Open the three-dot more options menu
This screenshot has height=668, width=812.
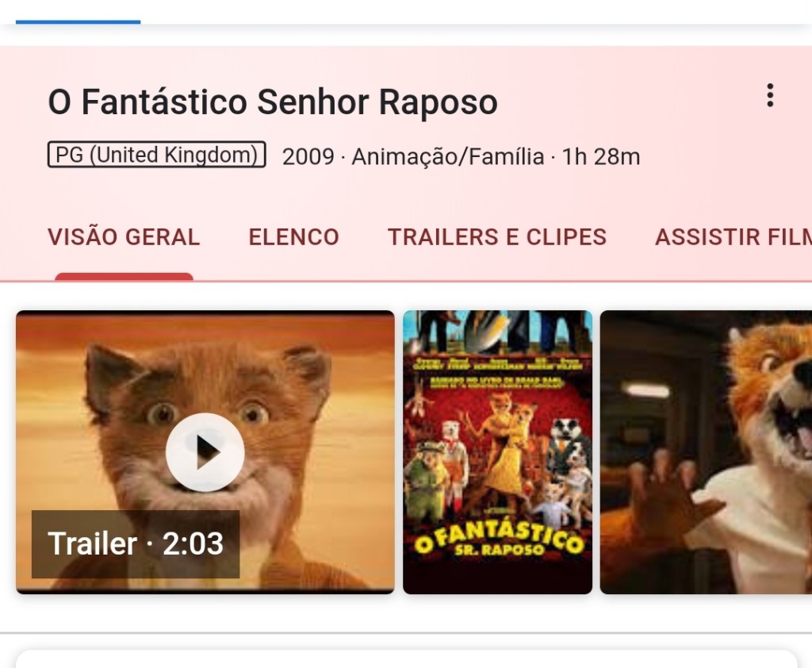(769, 95)
